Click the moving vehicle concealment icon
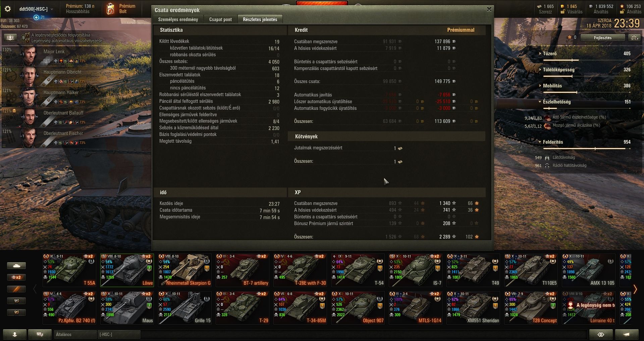644x341 pixels. pos(548,126)
